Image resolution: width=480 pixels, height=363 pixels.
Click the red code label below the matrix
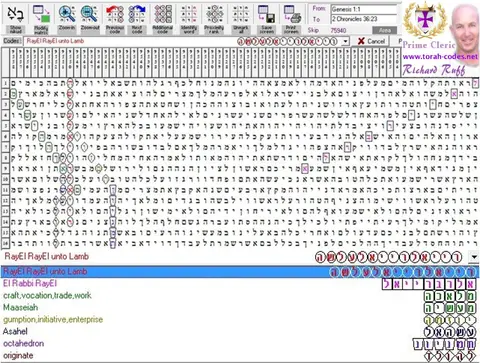(x=47, y=256)
